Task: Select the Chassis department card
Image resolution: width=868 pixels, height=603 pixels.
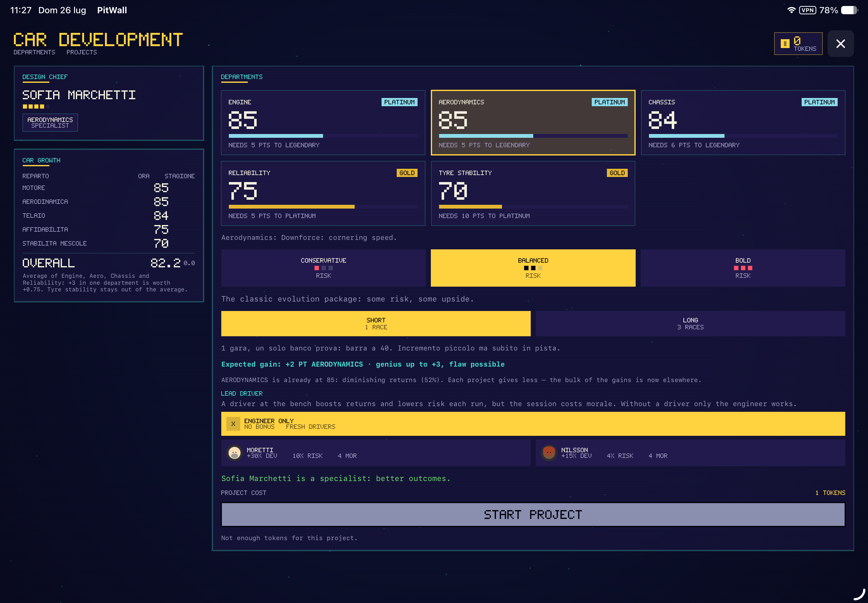Action: click(743, 122)
